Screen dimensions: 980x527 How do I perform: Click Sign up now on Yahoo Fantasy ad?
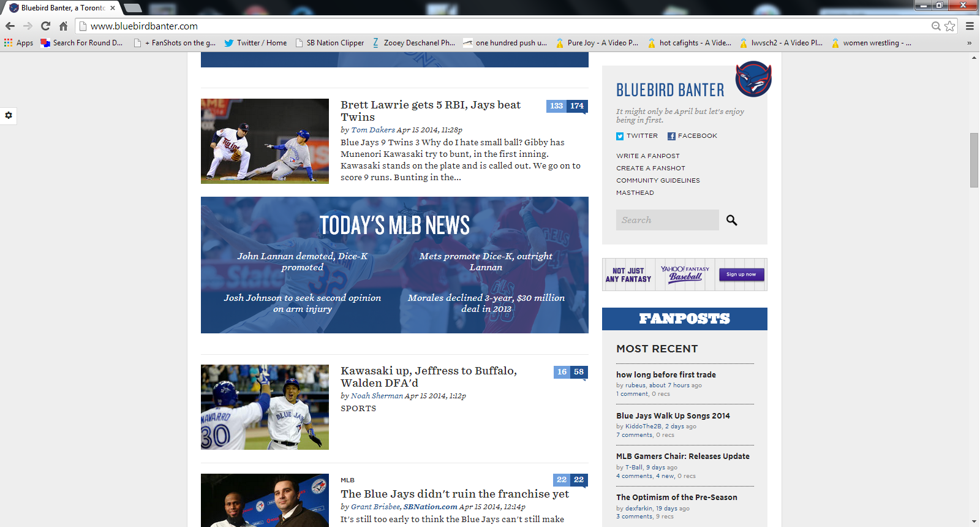click(x=741, y=275)
